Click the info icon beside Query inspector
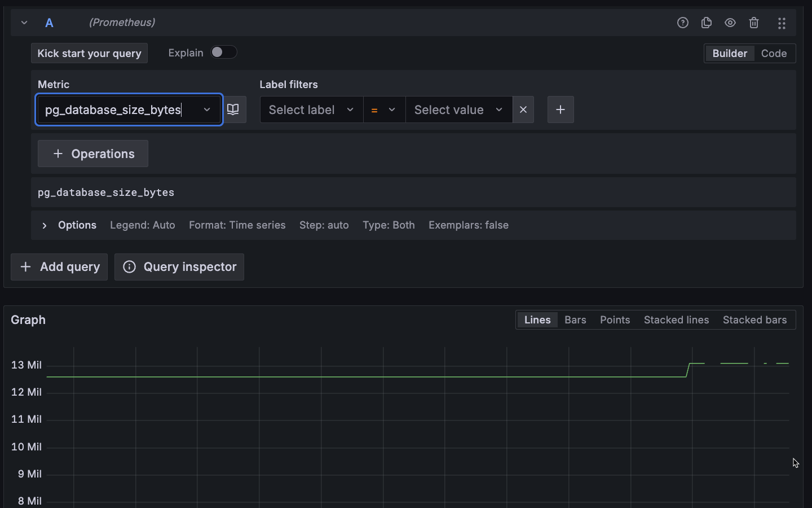Image resolution: width=812 pixels, height=508 pixels. click(129, 267)
